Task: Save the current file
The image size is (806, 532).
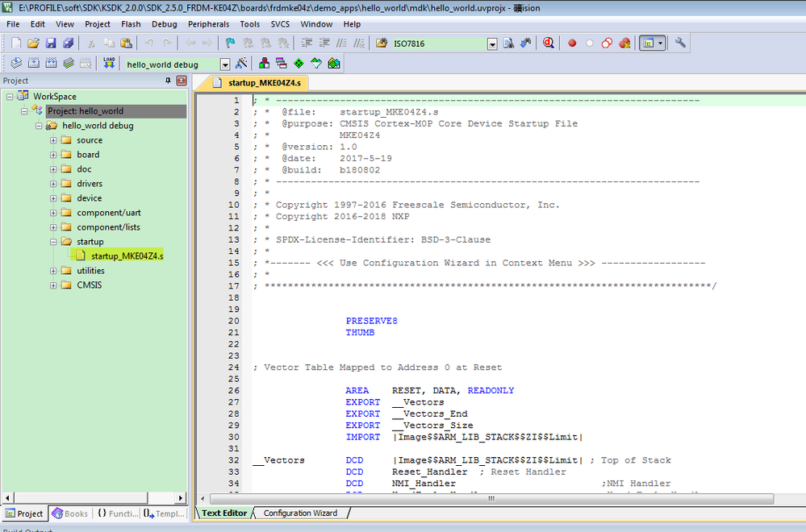Action: click(50, 44)
